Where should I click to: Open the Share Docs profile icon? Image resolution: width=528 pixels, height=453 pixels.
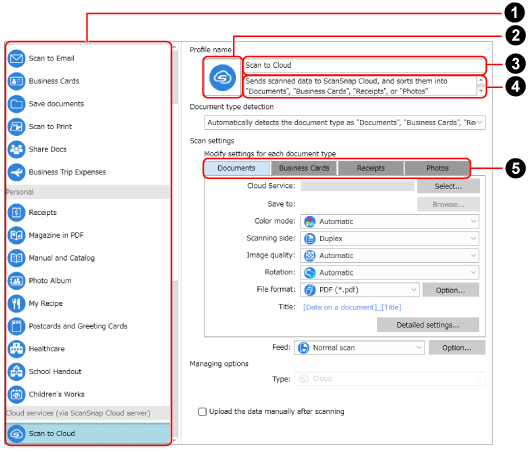coord(16,149)
